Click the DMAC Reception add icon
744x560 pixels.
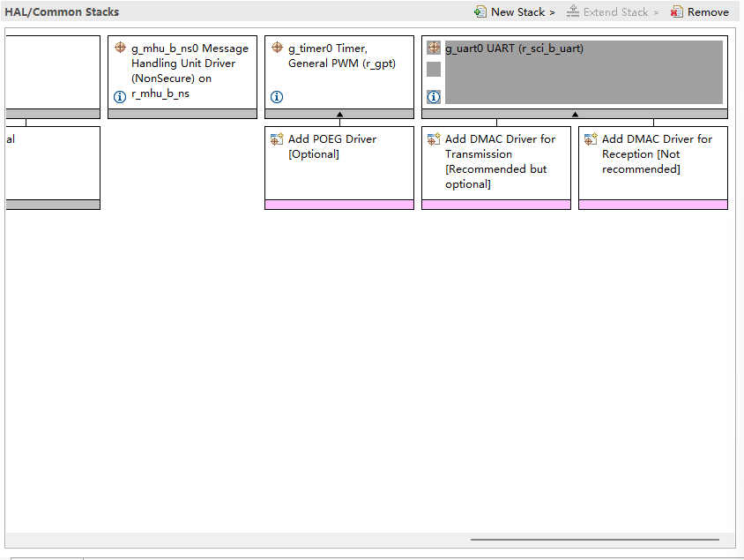click(591, 139)
